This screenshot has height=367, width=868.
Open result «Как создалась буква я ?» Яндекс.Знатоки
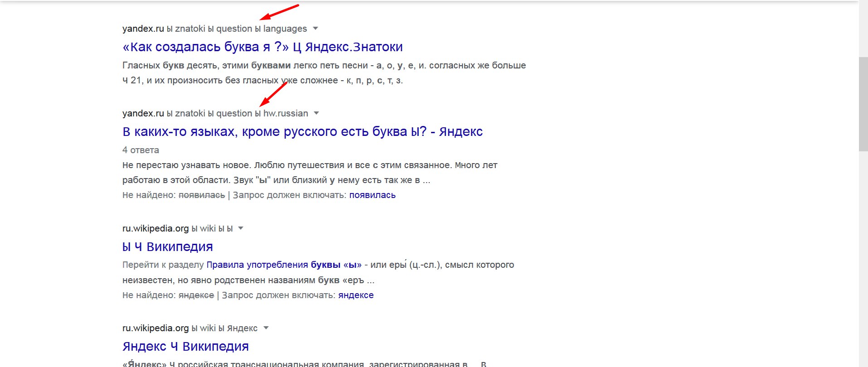coord(262,47)
